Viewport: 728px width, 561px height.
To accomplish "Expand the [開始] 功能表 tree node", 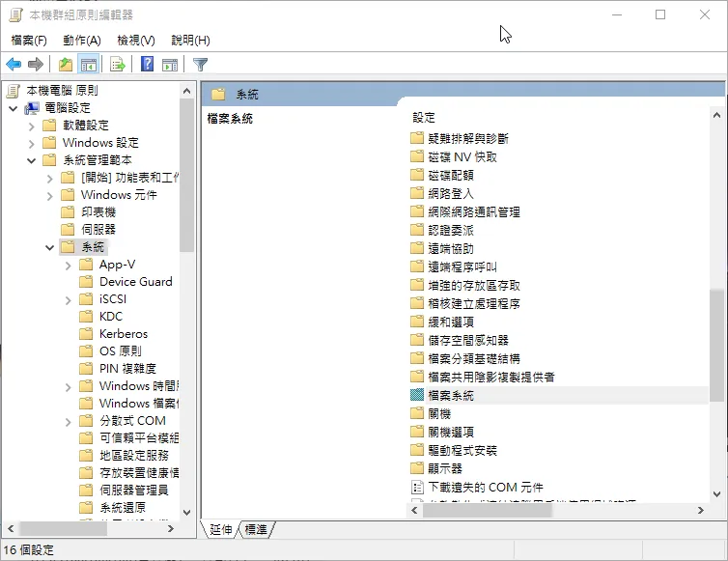I will tap(49, 179).
